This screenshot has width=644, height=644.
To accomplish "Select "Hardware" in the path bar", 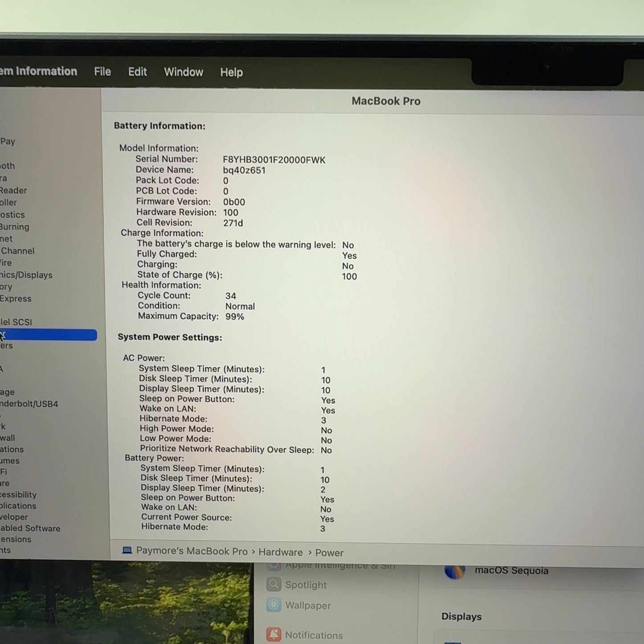I will point(280,552).
